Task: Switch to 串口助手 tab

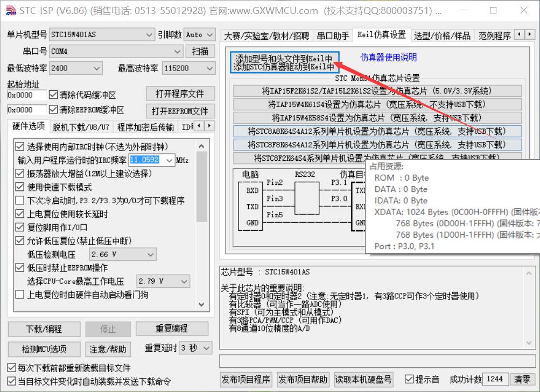Action: [333, 35]
